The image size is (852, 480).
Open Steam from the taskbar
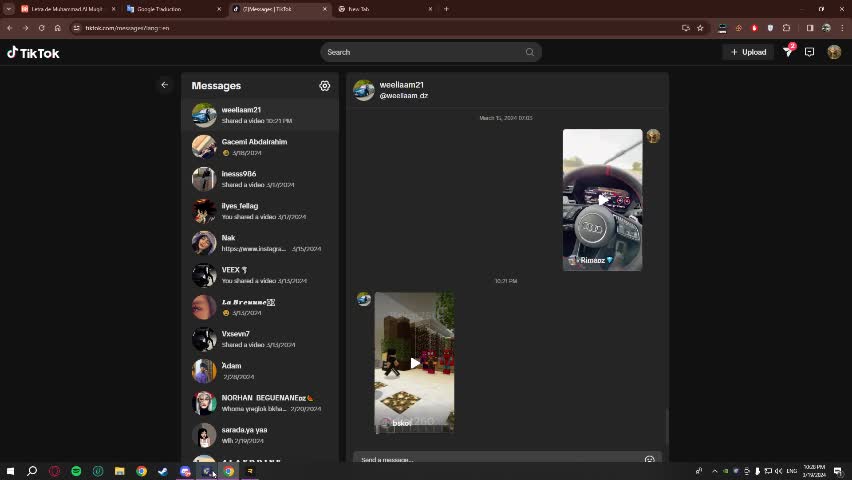click(x=163, y=471)
